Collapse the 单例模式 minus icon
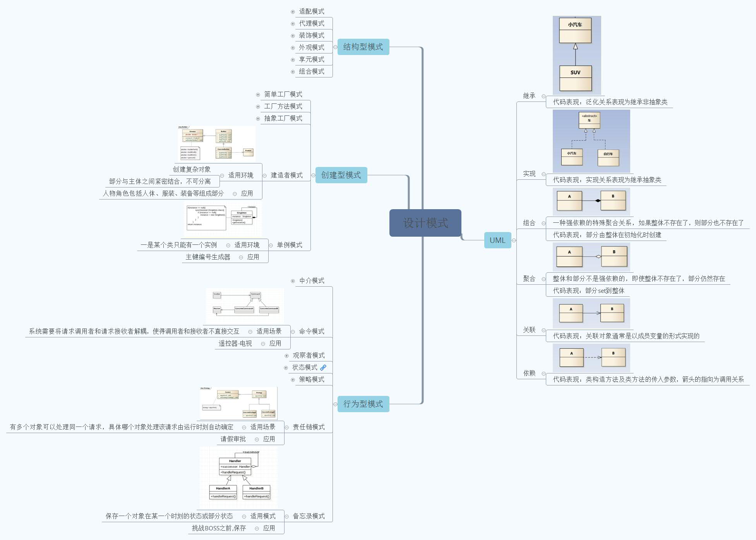Viewport: 756px width, 540px height. click(x=271, y=245)
